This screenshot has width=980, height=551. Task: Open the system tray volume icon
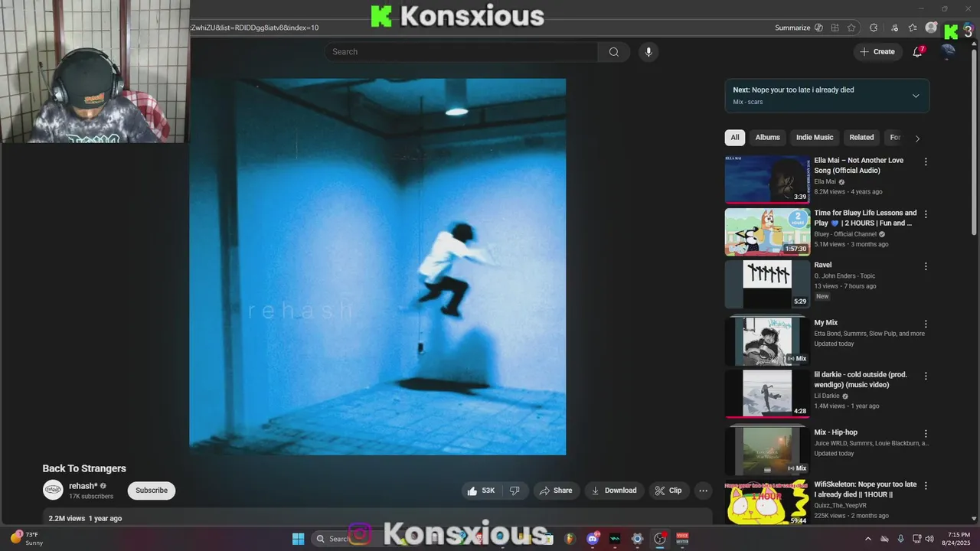pyautogui.click(x=930, y=539)
